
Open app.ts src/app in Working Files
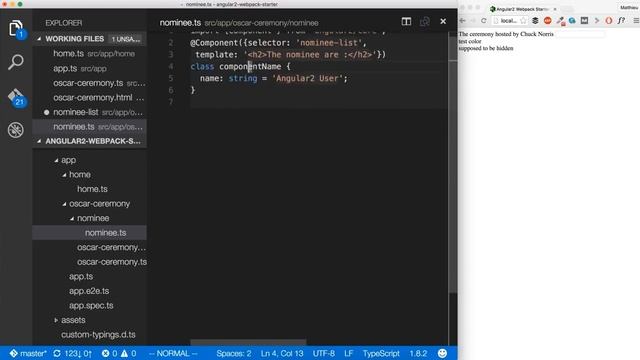click(89, 69)
